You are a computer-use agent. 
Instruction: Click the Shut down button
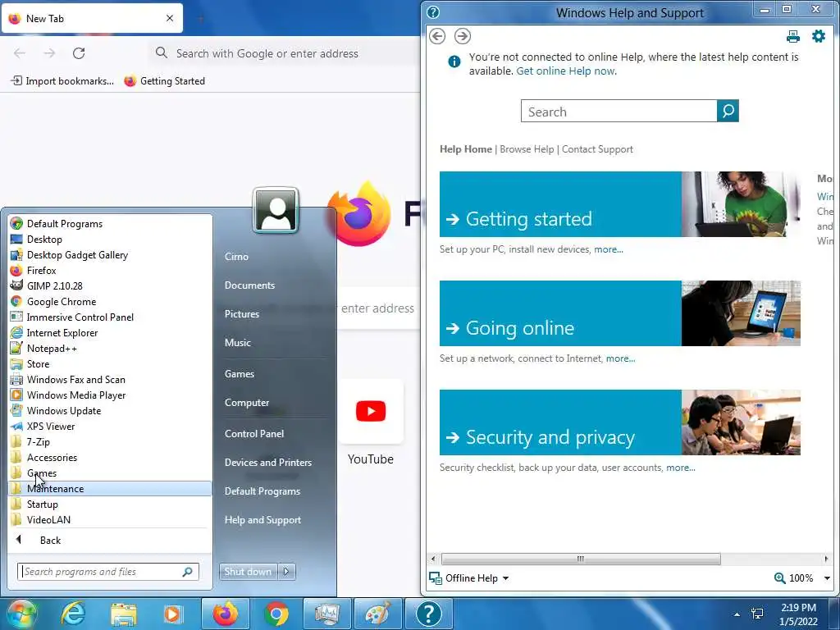[248, 572]
